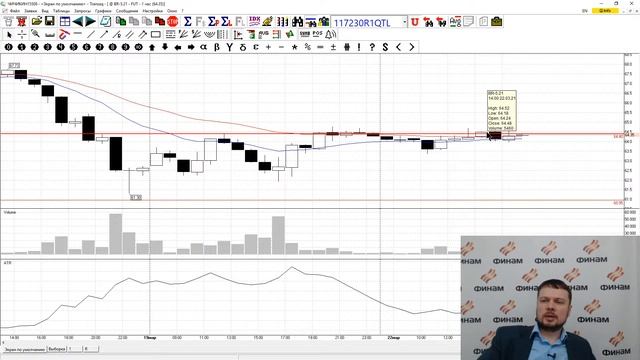Insert the up arrow marker symbol
The height and width of the screenshot is (360, 640).
click(x=152, y=47)
